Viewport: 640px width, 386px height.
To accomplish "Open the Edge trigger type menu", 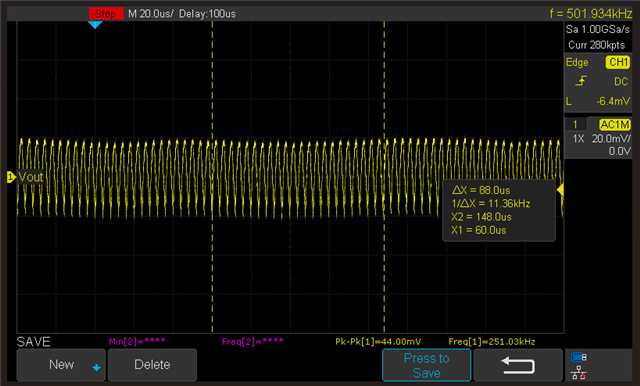I will 577,62.
